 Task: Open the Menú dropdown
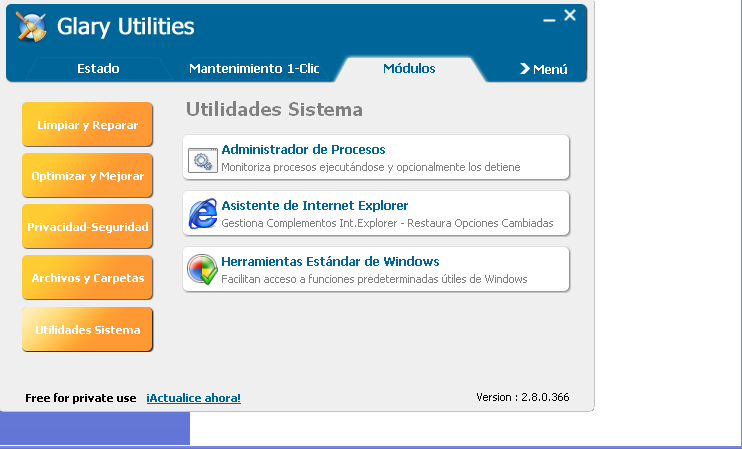pos(544,69)
